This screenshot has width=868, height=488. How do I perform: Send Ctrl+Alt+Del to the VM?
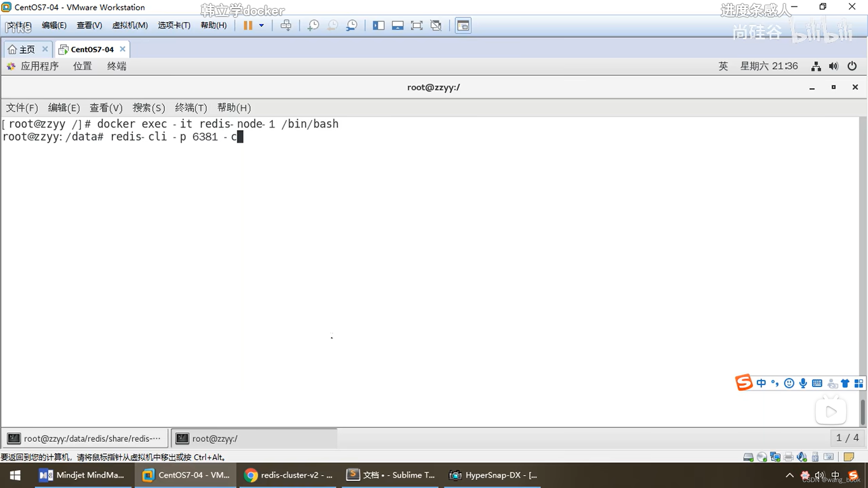(x=286, y=25)
